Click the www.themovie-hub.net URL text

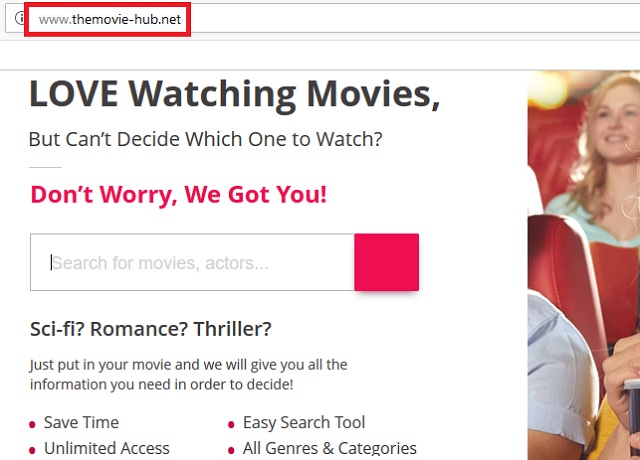(110, 19)
